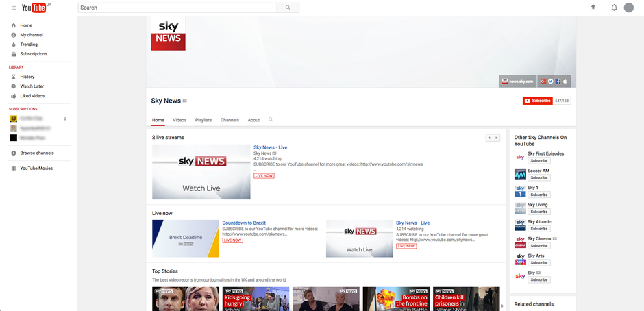Go to next live stream arrow

point(497,138)
